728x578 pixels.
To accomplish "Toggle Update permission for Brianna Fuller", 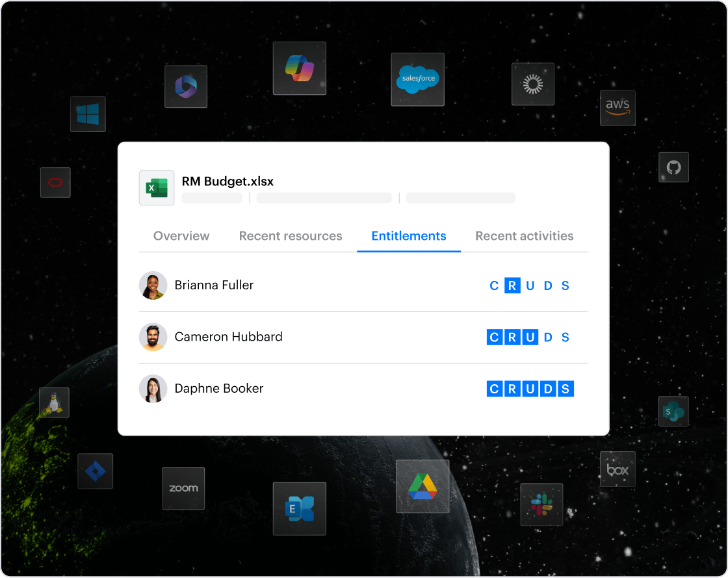I will click(x=530, y=285).
